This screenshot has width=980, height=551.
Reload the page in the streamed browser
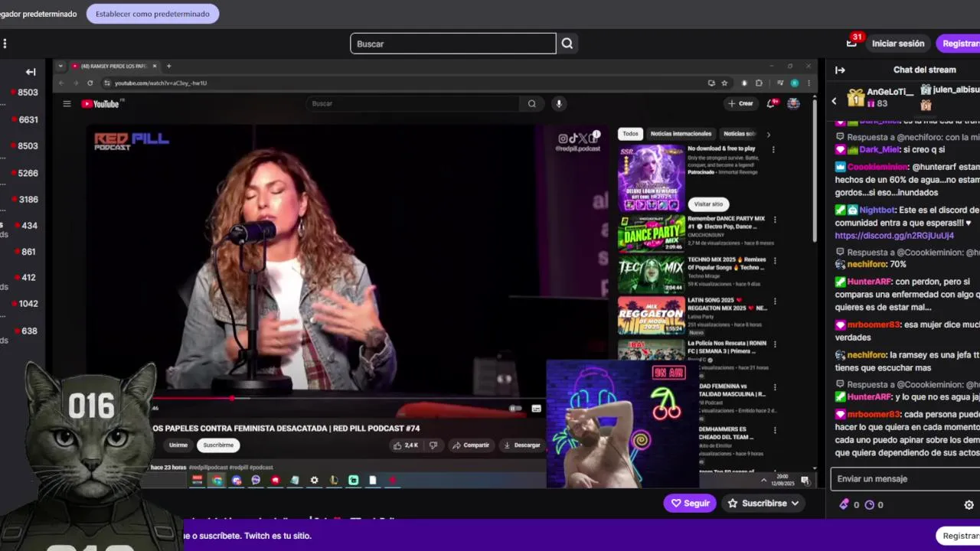point(90,83)
